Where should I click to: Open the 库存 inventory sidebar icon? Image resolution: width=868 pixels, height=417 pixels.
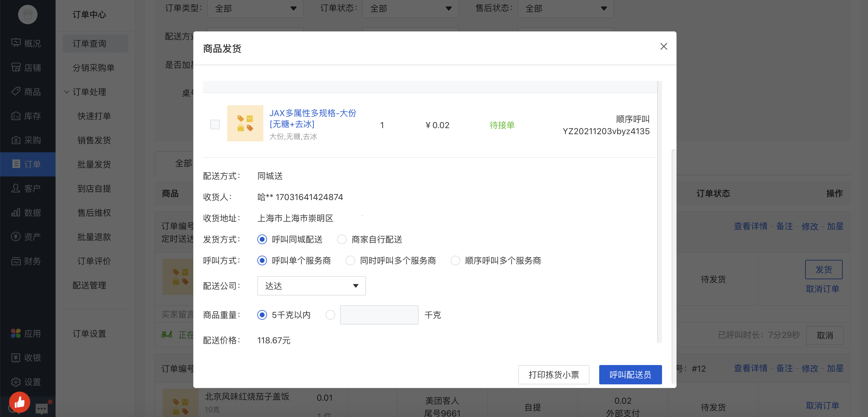[16, 116]
